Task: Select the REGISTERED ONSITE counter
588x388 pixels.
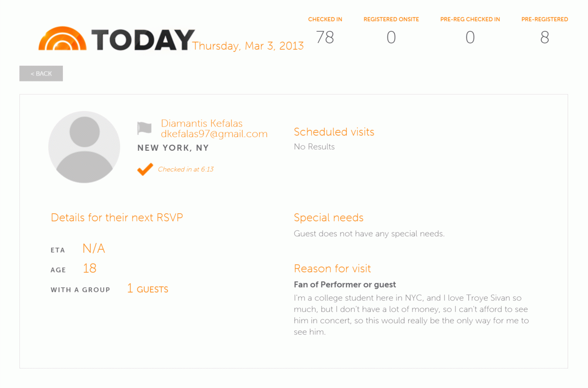Action: coord(391,31)
